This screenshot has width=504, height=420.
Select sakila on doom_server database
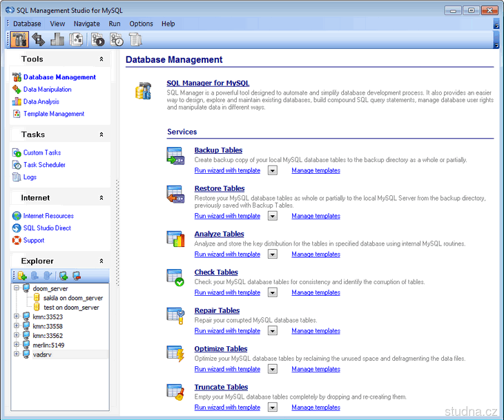point(72,298)
